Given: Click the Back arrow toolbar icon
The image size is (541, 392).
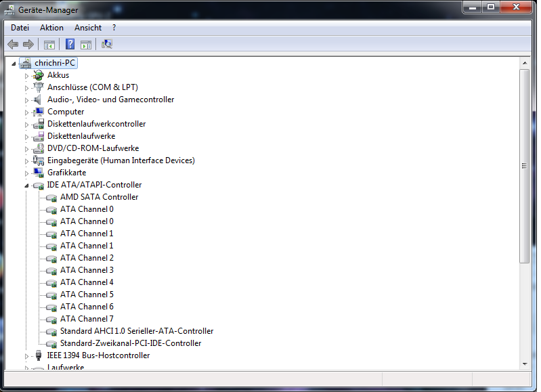Looking at the screenshot, I should (x=13, y=44).
